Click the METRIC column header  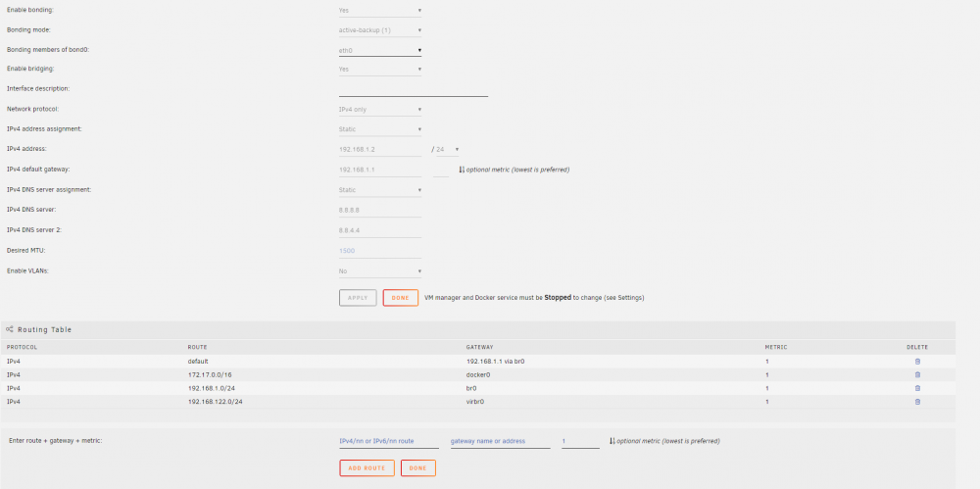(775, 347)
